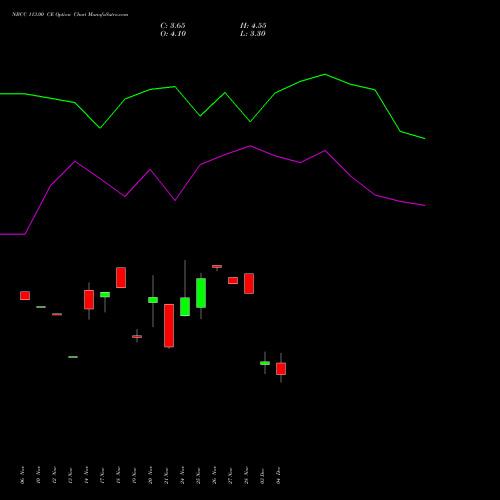Screen dimensions: 500x500
Task: Select the green candlestick for 24 Nov
Action: click(x=185, y=307)
